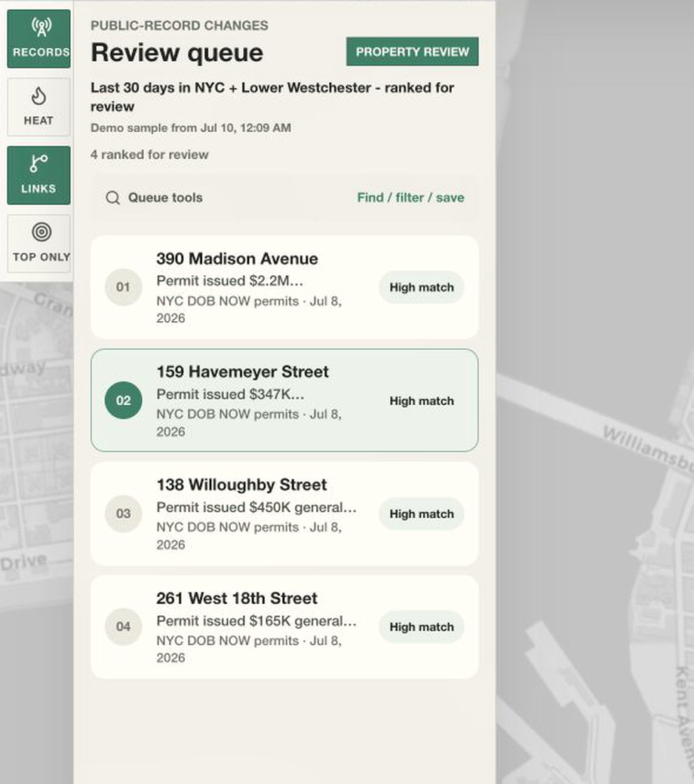The image size is (694, 784).
Task: Click 'Permit issued $165K general...' text
Action: click(x=256, y=621)
